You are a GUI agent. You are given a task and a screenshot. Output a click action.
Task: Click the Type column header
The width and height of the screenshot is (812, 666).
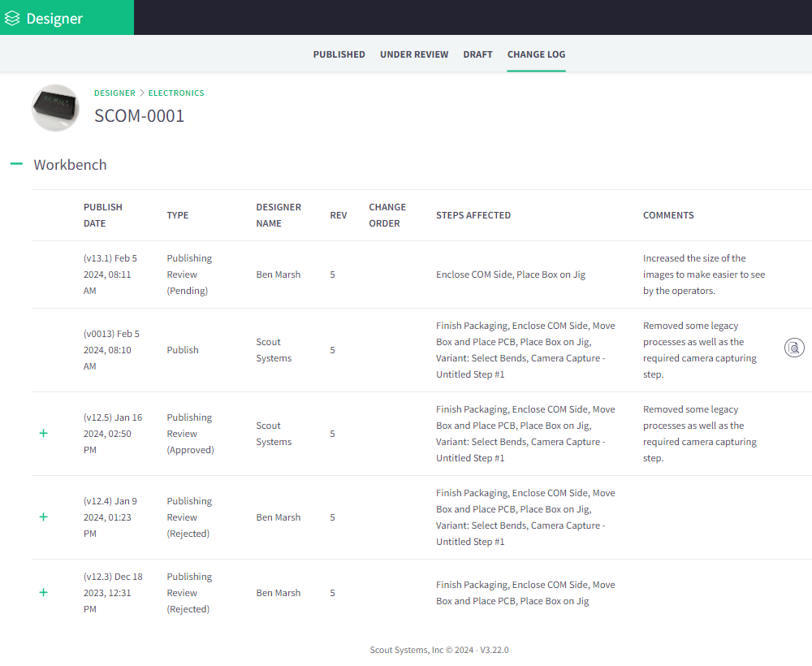tap(178, 215)
